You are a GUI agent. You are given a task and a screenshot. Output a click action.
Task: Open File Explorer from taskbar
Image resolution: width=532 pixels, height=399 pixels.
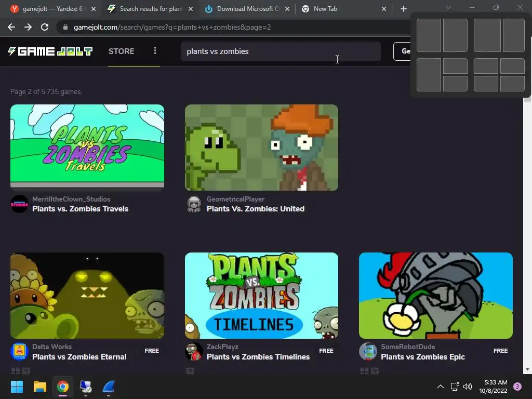[x=39, y=387]
